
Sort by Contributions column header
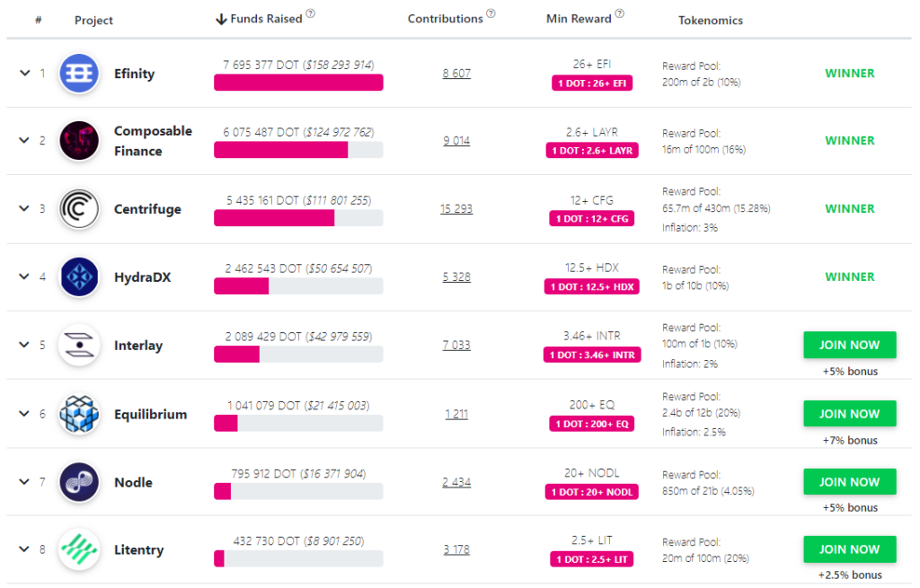[445, 19]
